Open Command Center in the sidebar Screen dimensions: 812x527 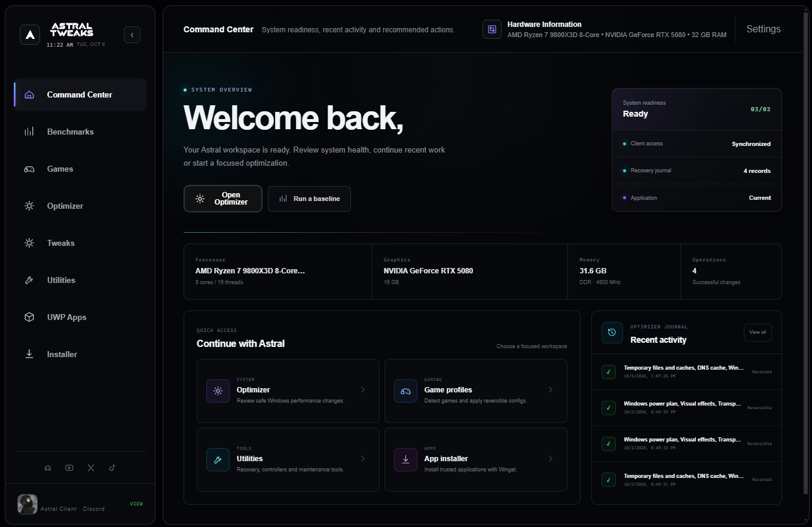80,95
